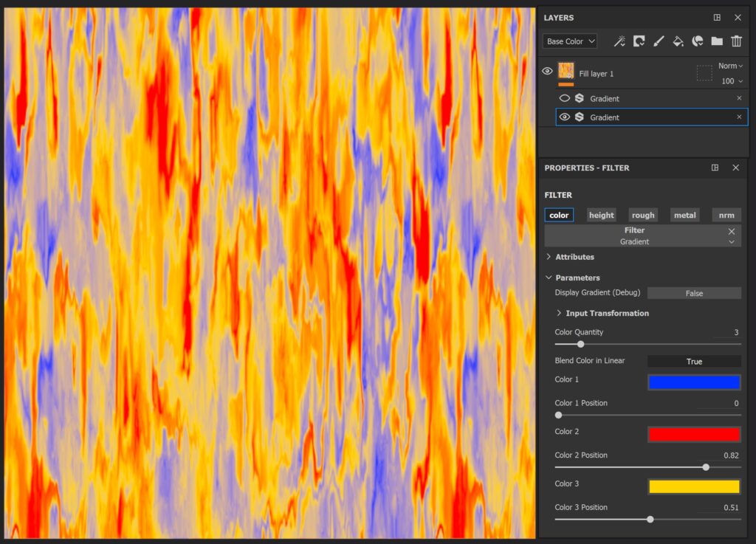Toggle visibility of Fill layer 1

point(547,72)
